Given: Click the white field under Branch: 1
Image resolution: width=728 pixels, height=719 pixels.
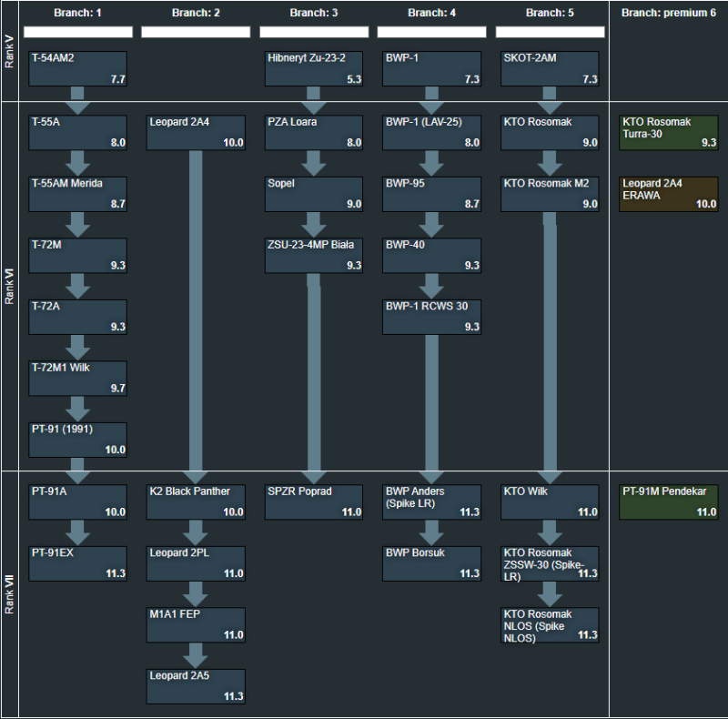Looking at the screenshot, I should click(x=77, y=32).
